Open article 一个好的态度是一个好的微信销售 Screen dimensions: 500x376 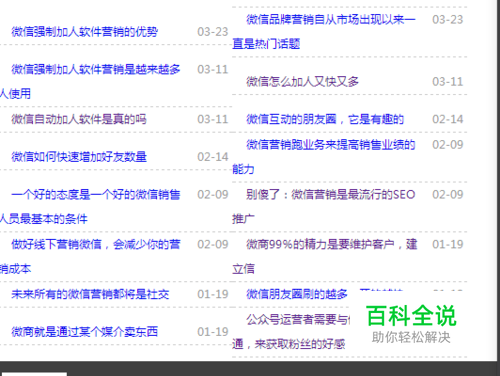[x=96, y=194]
